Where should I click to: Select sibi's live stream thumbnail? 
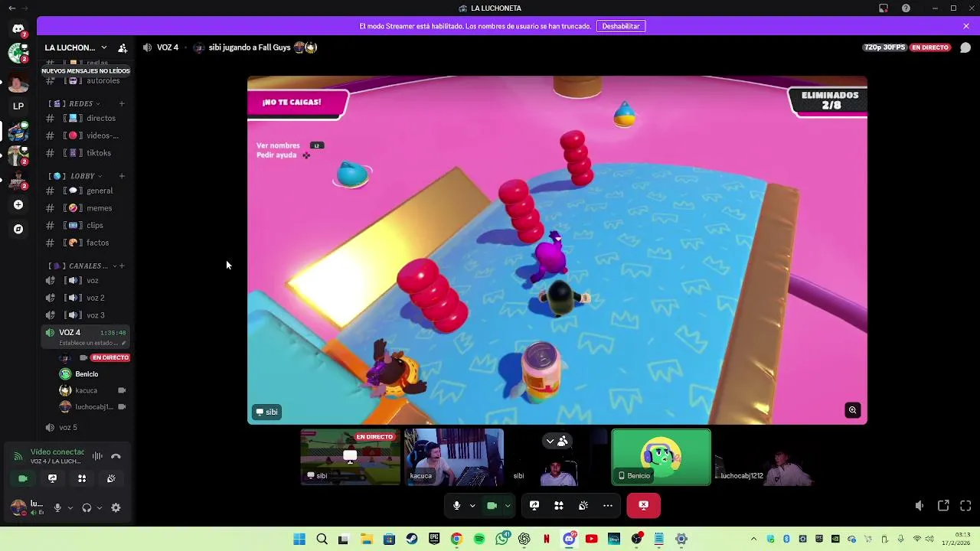click(351, 457)
